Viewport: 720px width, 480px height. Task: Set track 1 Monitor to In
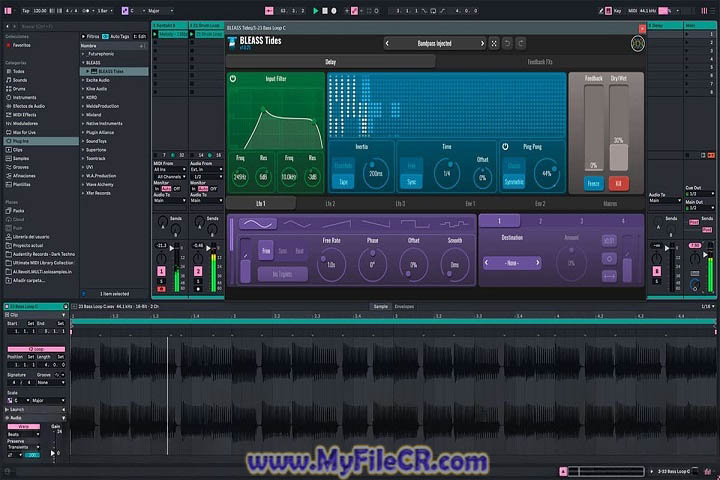pos(157,189)
